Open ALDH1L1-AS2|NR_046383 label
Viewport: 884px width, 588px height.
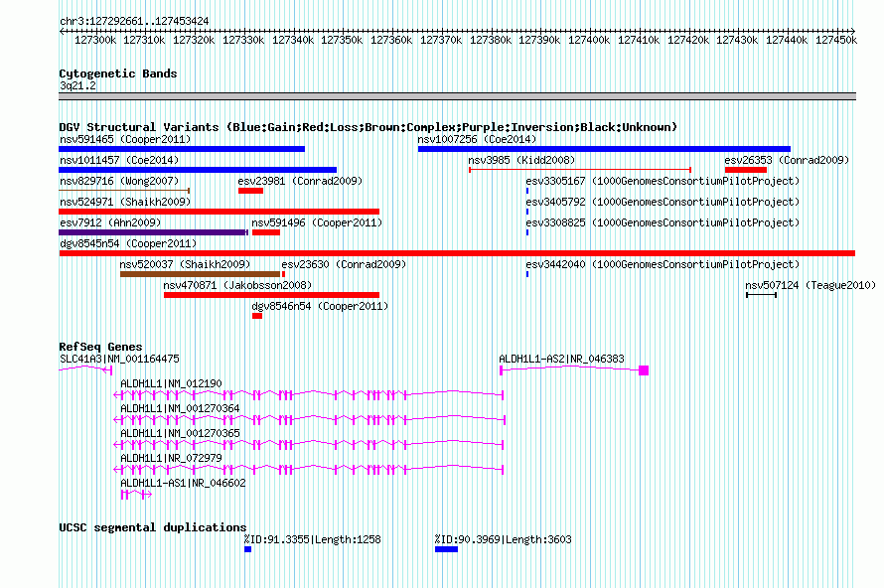click(561, 360)
